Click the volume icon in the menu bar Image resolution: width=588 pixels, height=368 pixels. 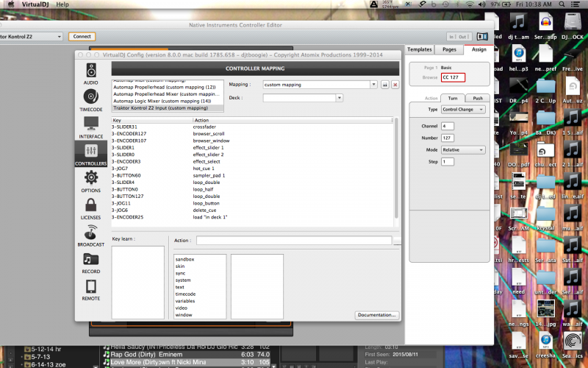[x=482, y=4]
